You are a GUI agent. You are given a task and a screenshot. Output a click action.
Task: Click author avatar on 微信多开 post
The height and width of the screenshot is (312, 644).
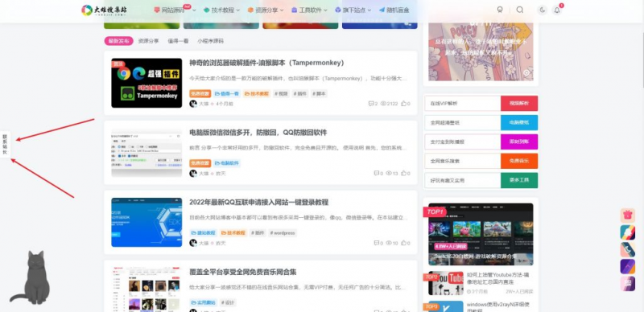[x=193, y=173]
